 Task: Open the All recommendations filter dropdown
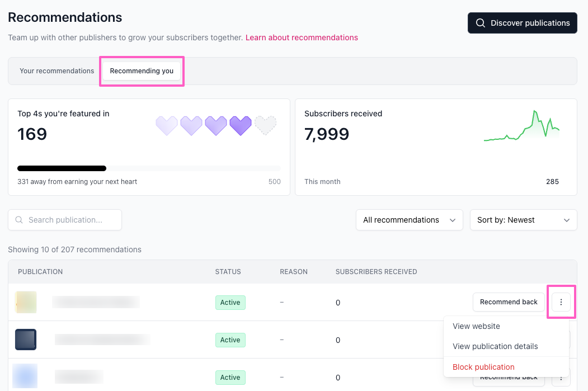[409, 220]
